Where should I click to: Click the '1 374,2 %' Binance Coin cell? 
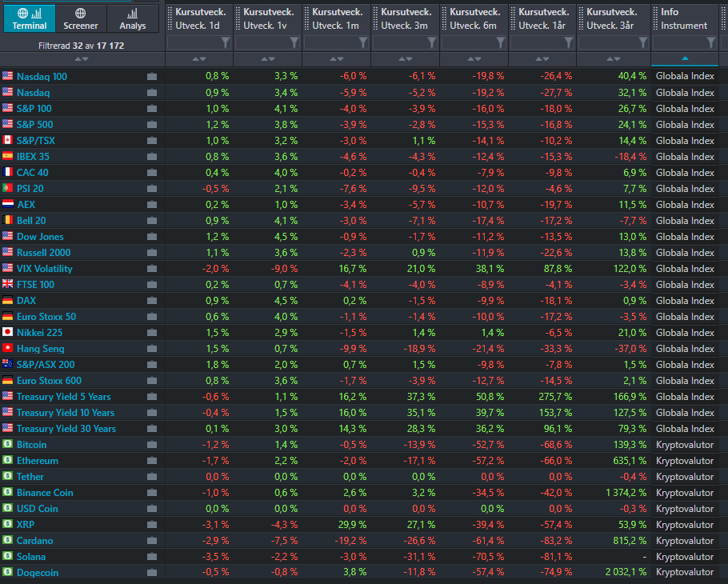pos(626,493)
